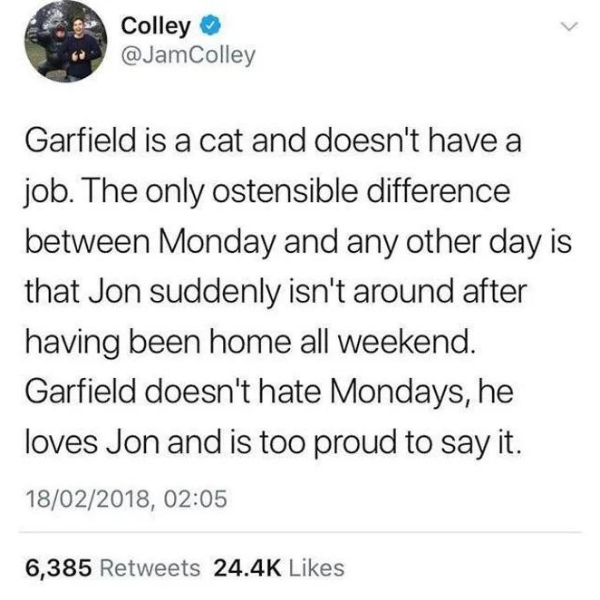Visit the @JamColley handle link
Image resolution: width=600 pixels, height=600 pixels.
188,55
